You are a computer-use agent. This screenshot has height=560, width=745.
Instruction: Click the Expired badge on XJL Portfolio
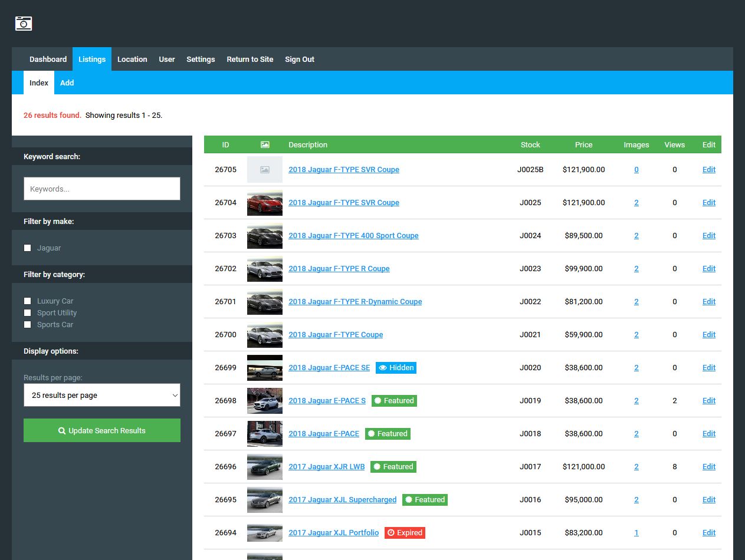tap(405, 533)
